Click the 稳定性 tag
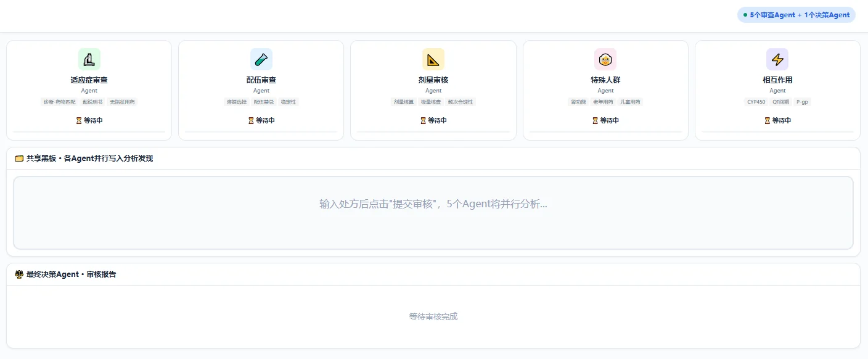Image resolution: width=868 pixels, height=359 pixels. (289, 102)
